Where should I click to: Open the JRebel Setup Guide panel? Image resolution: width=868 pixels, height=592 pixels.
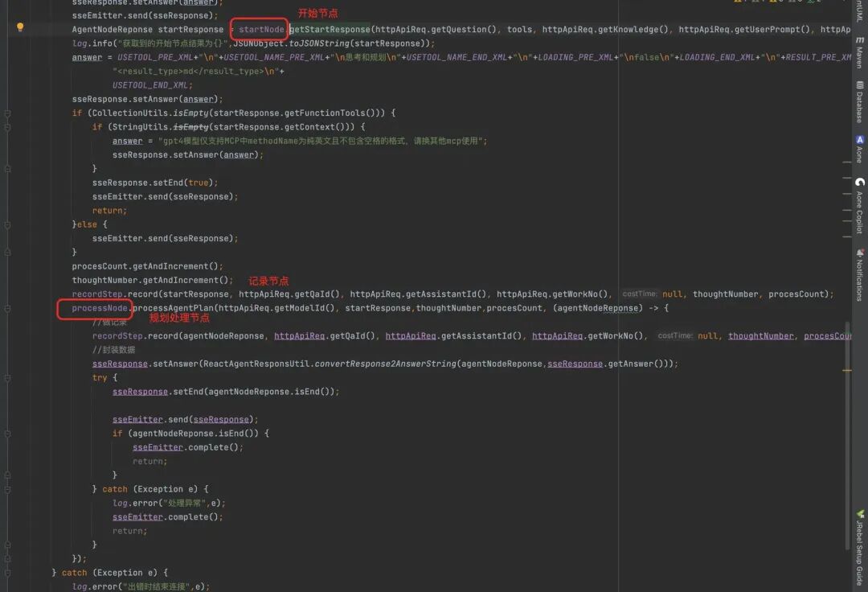coord(860,548)
